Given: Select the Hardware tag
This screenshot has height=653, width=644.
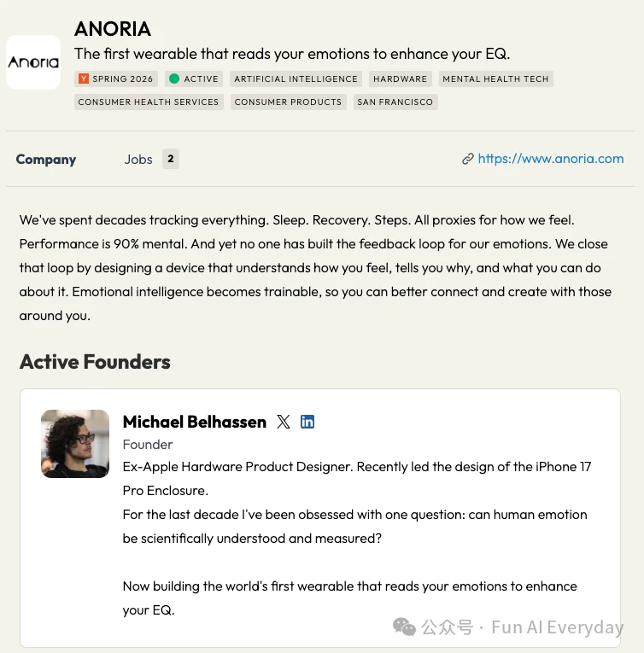Looking at the screenshot, I should 401,79.
